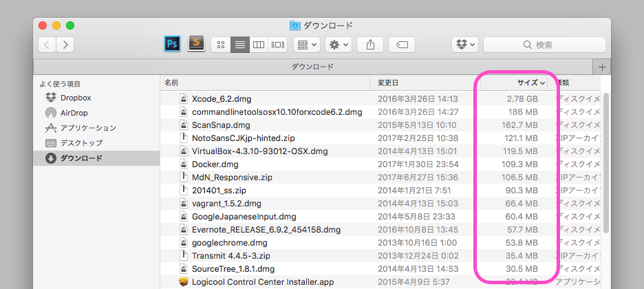Screen dimensions: 644x289
Task: Click date 2017年2月25日 10:38
Action: click(x=418, y=138)
